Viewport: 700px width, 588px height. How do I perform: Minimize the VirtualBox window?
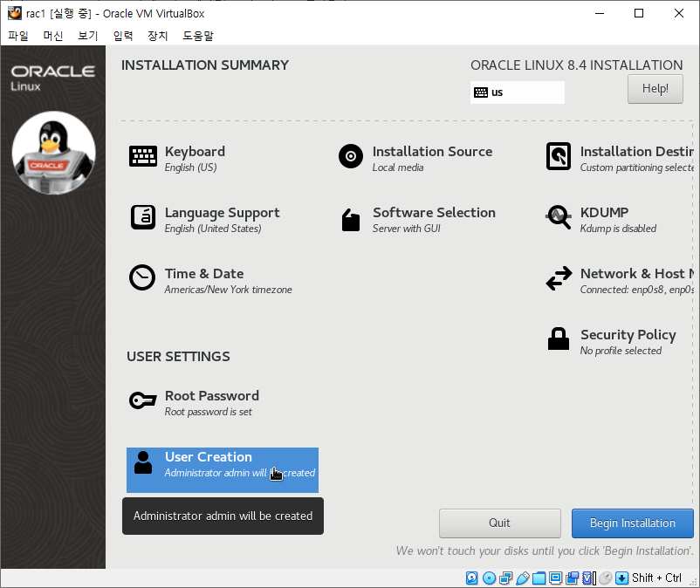click(x=600, y=13)
